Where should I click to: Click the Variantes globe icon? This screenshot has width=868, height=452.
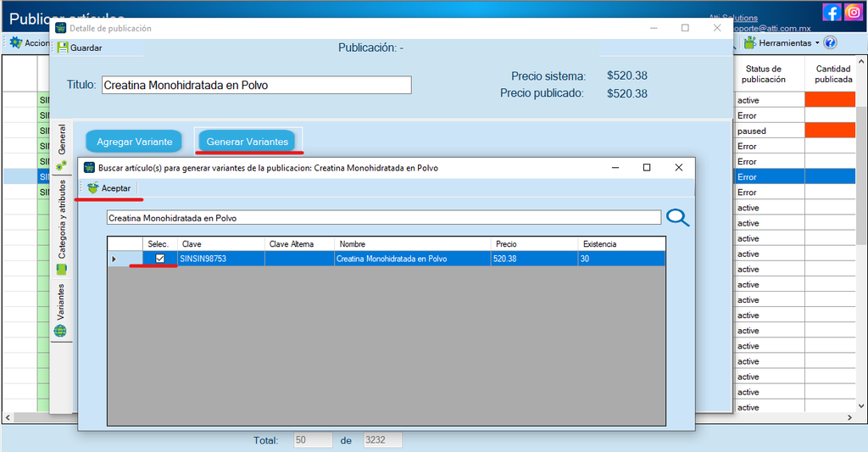point(60,332)
